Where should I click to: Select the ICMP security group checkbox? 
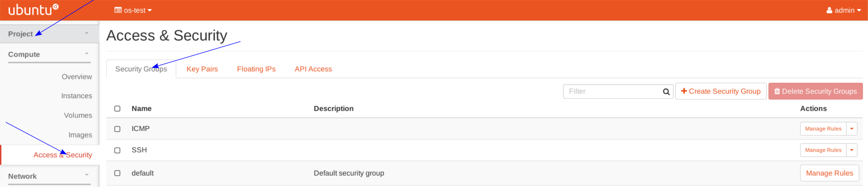point(117,129)
